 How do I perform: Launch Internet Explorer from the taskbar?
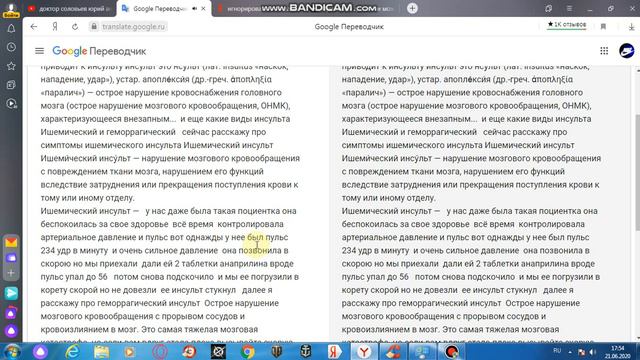[73, 351]
